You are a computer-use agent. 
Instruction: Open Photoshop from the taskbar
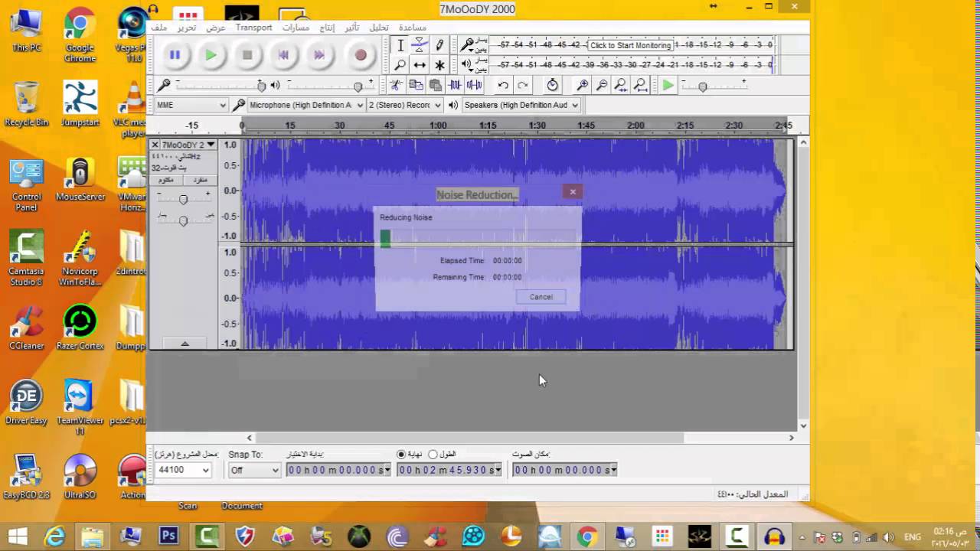pos(168,536)
